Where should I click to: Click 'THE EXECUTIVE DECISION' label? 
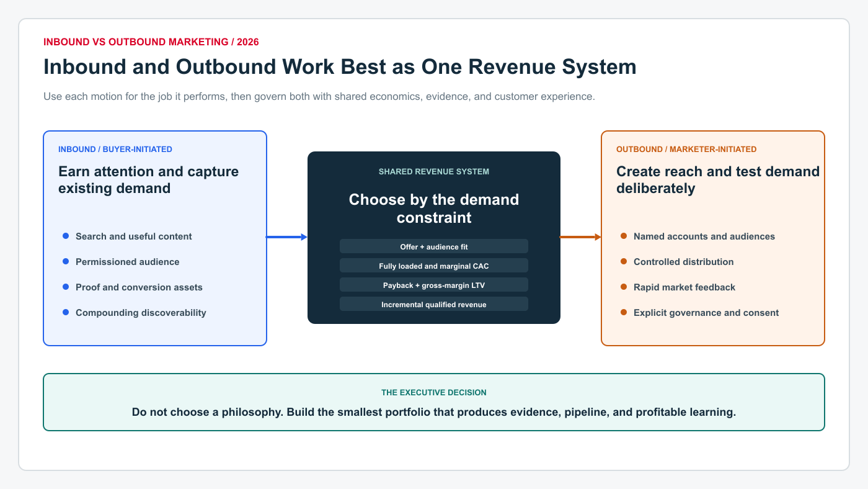coord(434,393)
